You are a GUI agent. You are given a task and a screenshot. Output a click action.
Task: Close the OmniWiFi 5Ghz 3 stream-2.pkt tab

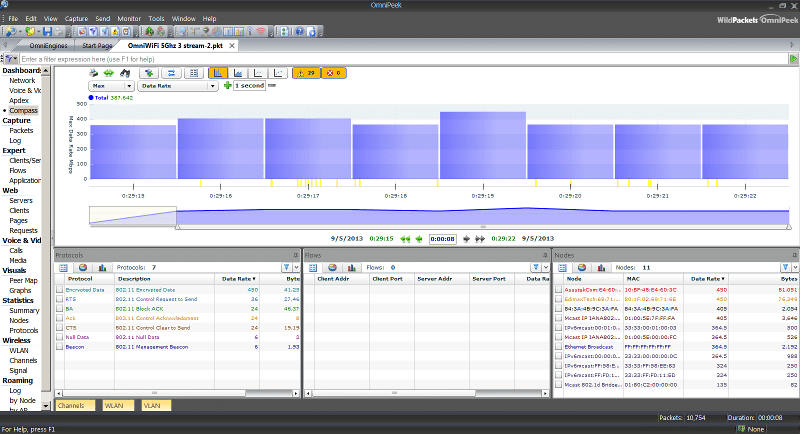pos(232,46)
